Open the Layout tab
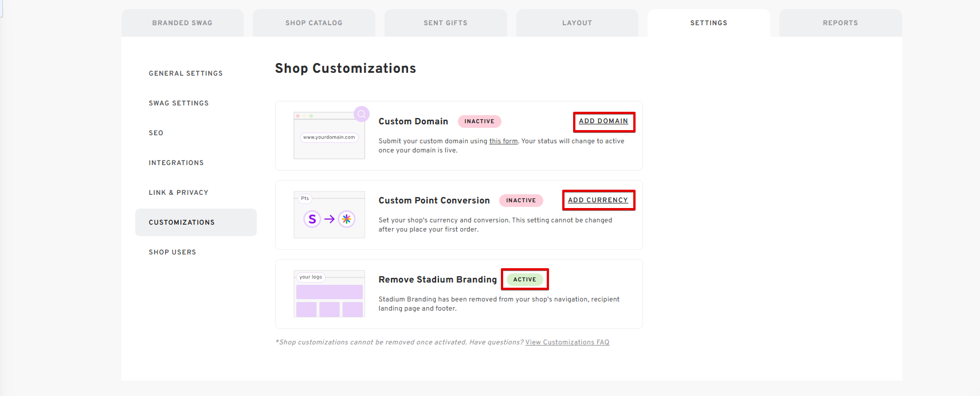Image resolution: width=980 pixels, height=396 pixels. coord(577,23)
